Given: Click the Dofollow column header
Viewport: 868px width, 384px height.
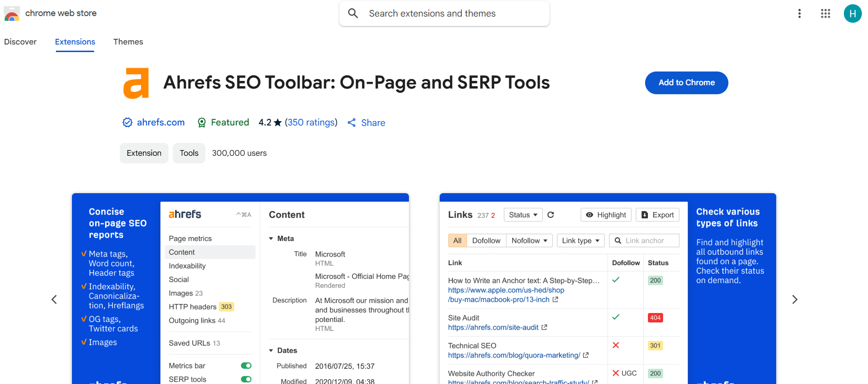Looking at the screenshot, I should click(x=626, y=263).
